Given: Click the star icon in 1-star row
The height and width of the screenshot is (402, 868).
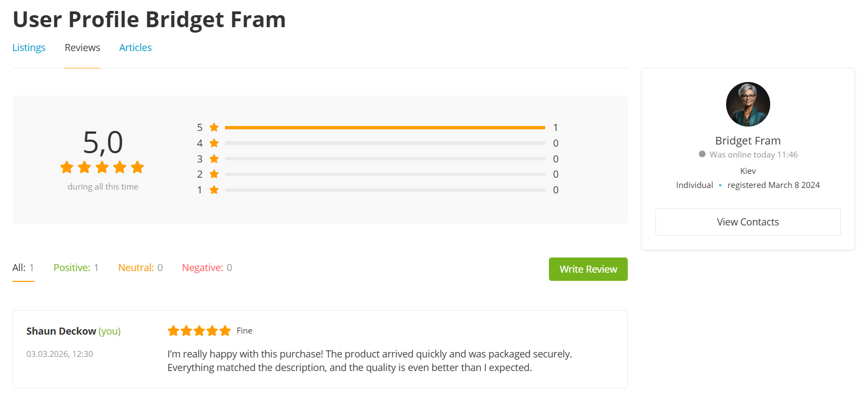Looking at the screenshot, I should [214, 190].
